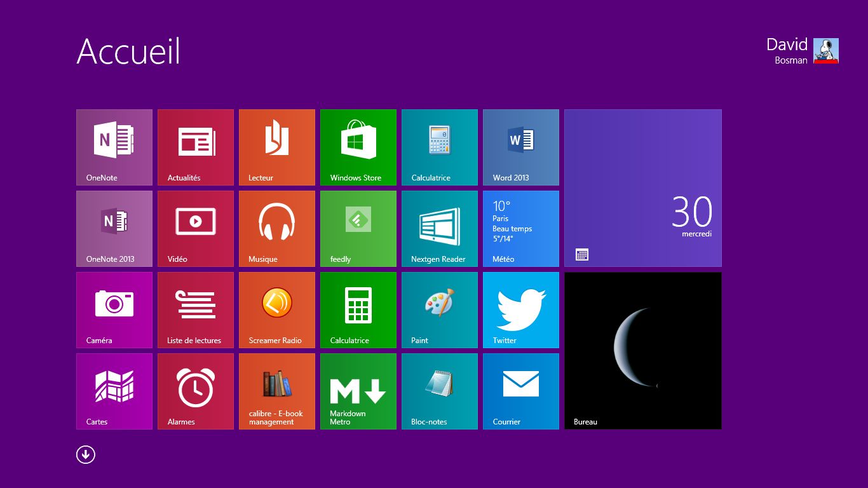Open the Courrier mail tile
The image size is (868, 488).
click(x=520, y=391)
